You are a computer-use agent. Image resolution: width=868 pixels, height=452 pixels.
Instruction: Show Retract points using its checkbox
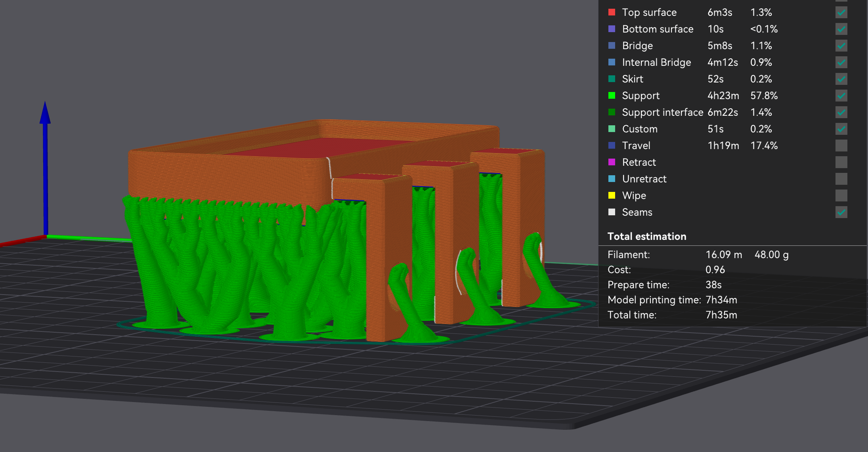pyautogui.click(x=841, y=163)
